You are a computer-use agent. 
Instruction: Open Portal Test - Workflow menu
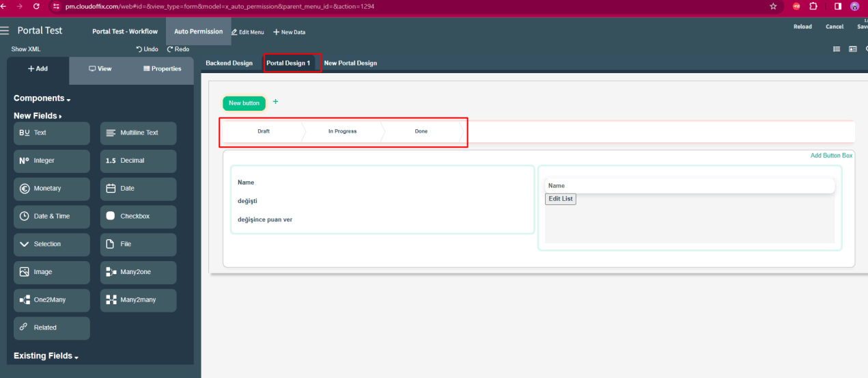pyautogui.click(x=125, y=31)
